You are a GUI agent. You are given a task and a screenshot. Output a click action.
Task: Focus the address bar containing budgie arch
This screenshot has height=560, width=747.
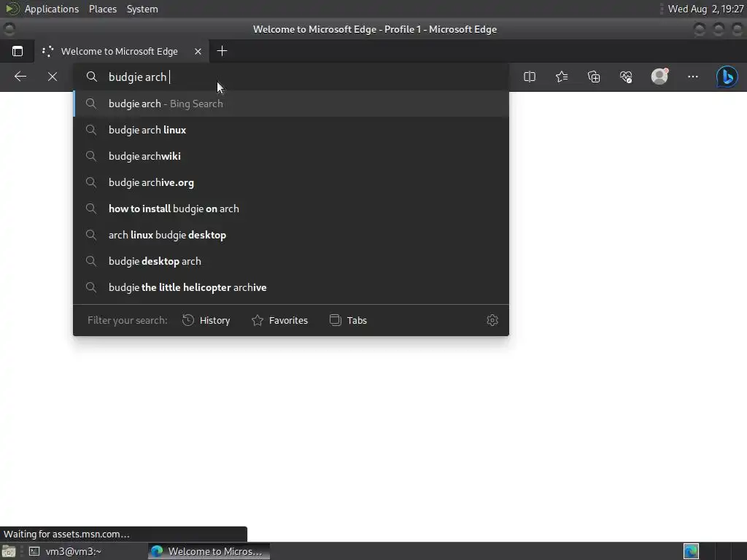pyautogui.click(x=290, y=77)
